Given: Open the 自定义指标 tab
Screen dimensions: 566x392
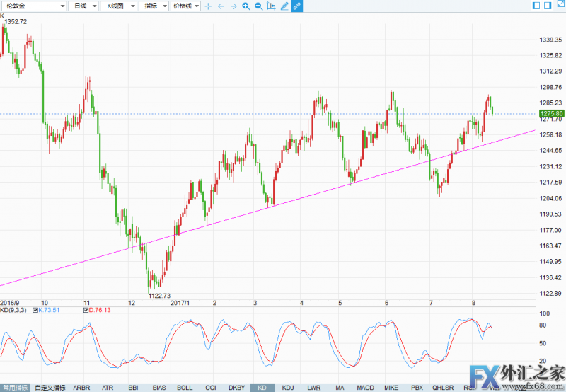Looking at the screenshot, I should (x=50, y=388).
